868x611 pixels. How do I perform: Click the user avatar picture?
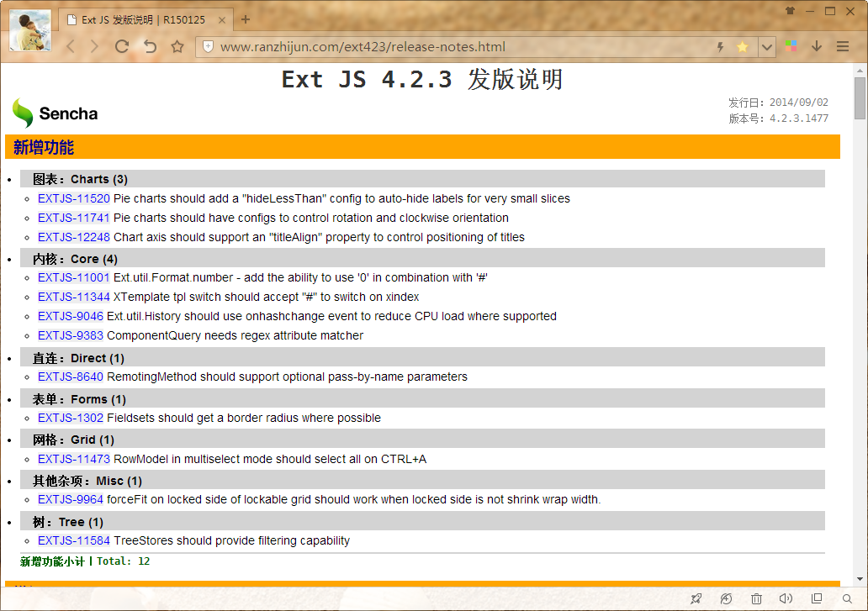tap(30, 30)
